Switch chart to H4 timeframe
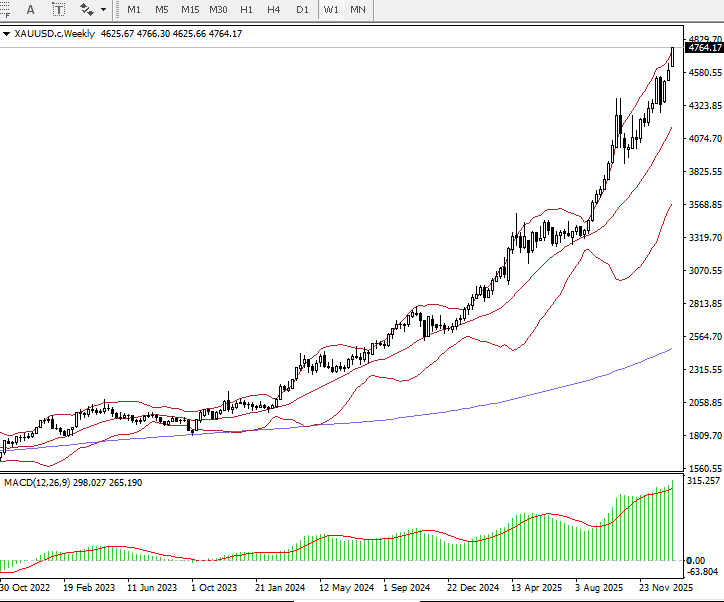 point(274,10)
